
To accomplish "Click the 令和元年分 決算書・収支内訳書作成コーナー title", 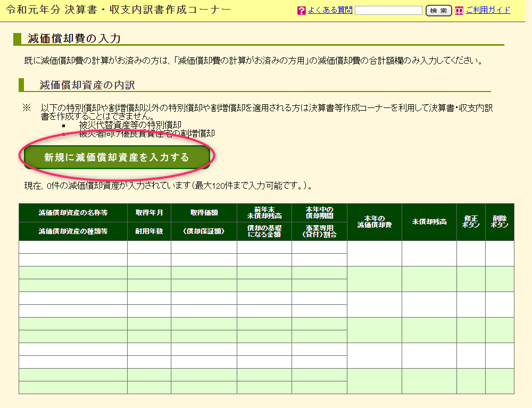I will (119, 10).
